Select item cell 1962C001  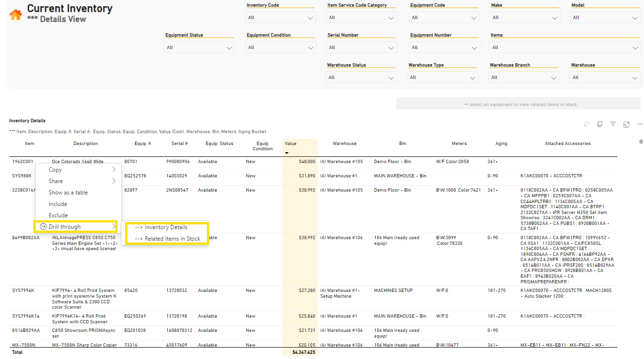[23, 162]
